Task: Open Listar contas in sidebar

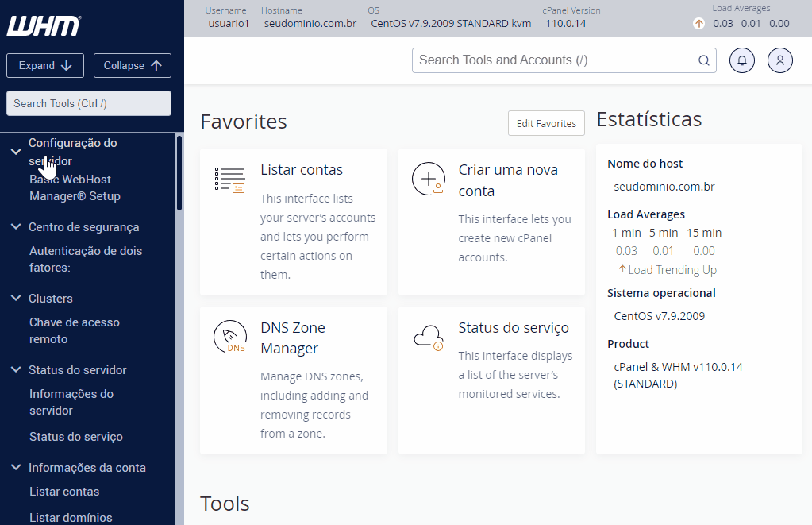Action: [64, 492]
